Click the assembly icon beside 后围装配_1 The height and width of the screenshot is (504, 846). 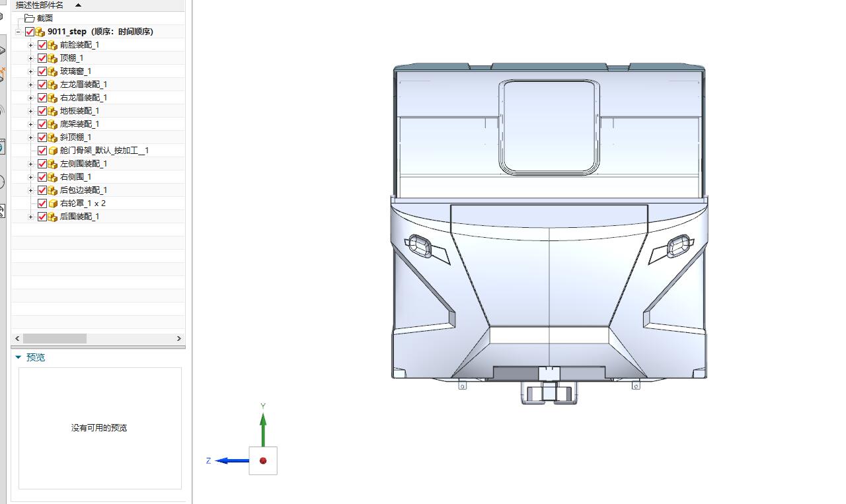(53, 217)
